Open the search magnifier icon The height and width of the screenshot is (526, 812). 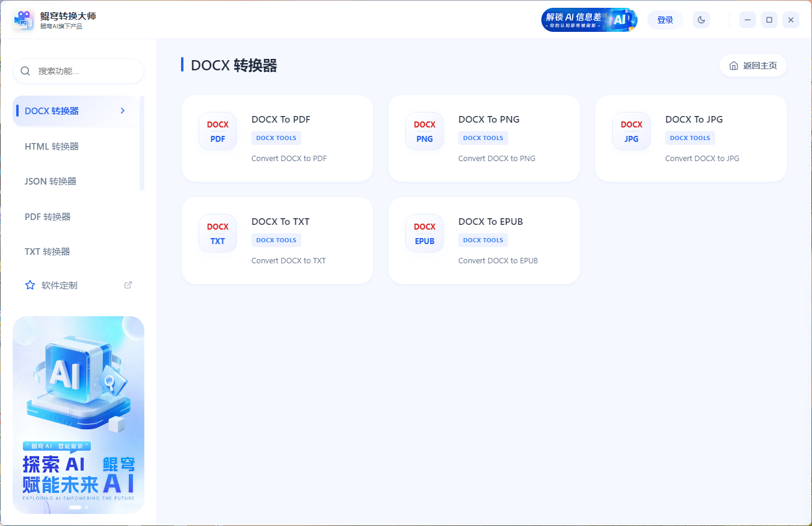(x=25, y=71)
